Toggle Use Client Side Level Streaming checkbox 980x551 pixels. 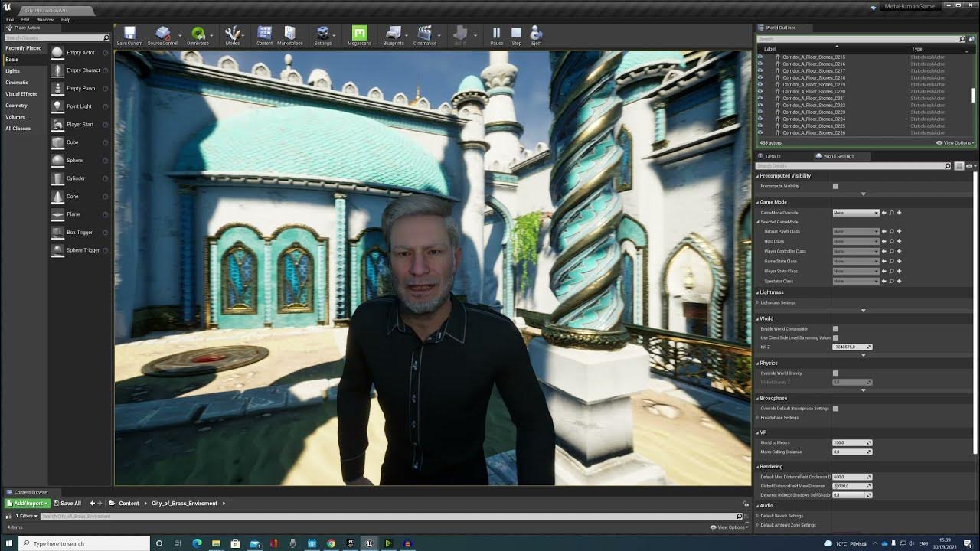[x=835, y=337]
